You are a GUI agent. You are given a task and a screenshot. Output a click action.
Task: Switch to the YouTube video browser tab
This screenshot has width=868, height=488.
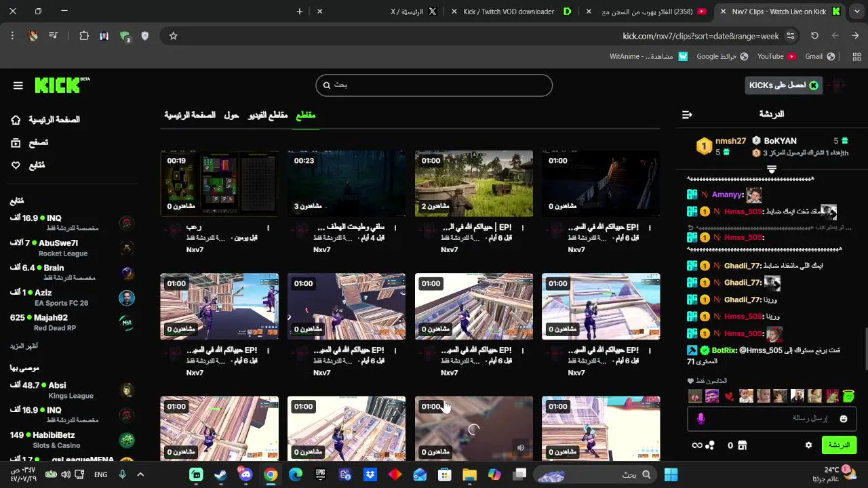tap(648, 12)
